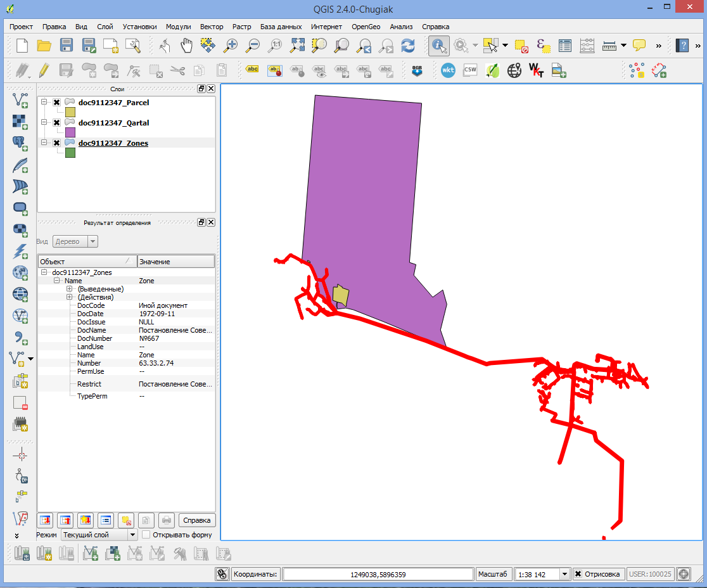Enable the 'Открывать форму' checkbox
This screenshot has width=707, height=588.
pos(146,535)
